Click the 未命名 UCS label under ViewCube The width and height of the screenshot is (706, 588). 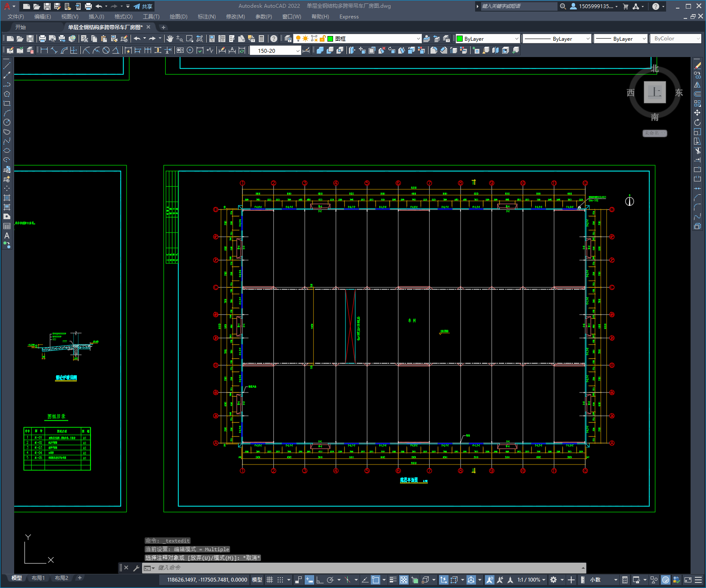(x=654, y=133)
